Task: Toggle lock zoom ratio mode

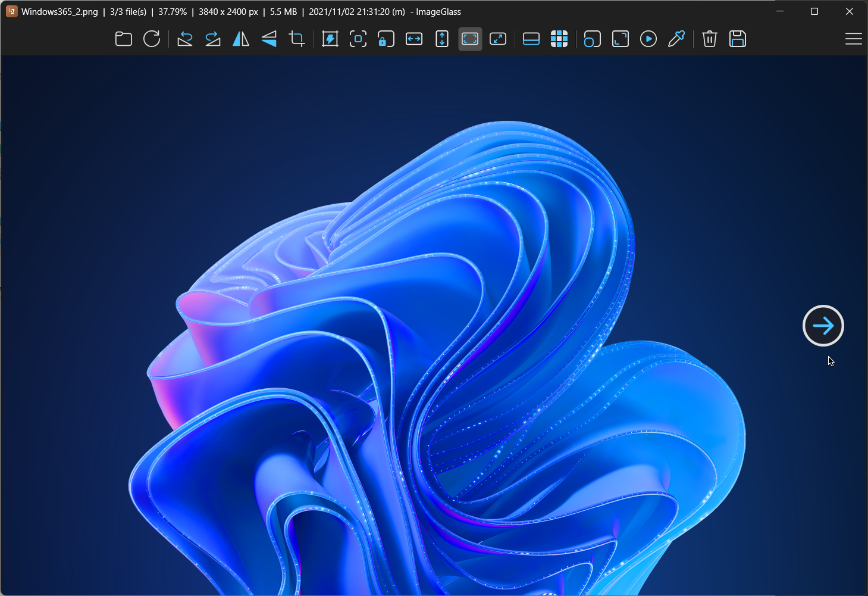Action: click(386, 39)
